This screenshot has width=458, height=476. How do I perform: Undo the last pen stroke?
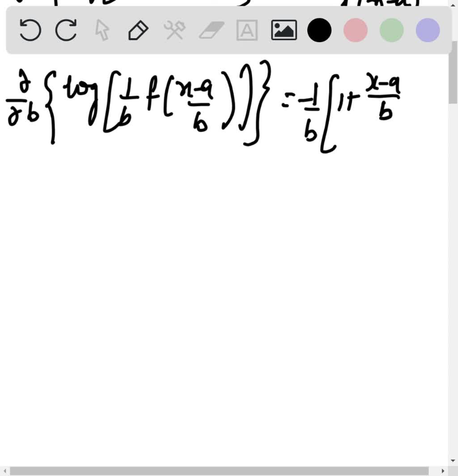tap(30, 30)
